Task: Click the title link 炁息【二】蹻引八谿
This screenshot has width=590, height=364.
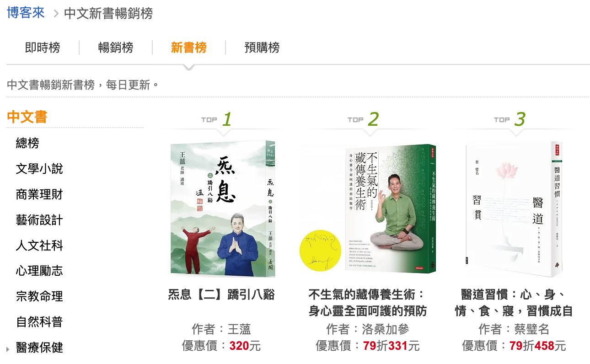Action: [221, 294]
